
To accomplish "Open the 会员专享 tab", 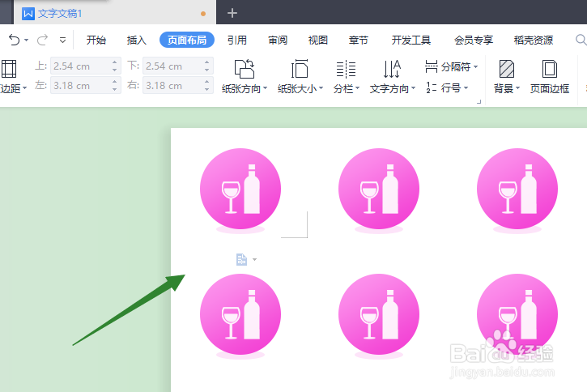I will click(x=474, y=40).
